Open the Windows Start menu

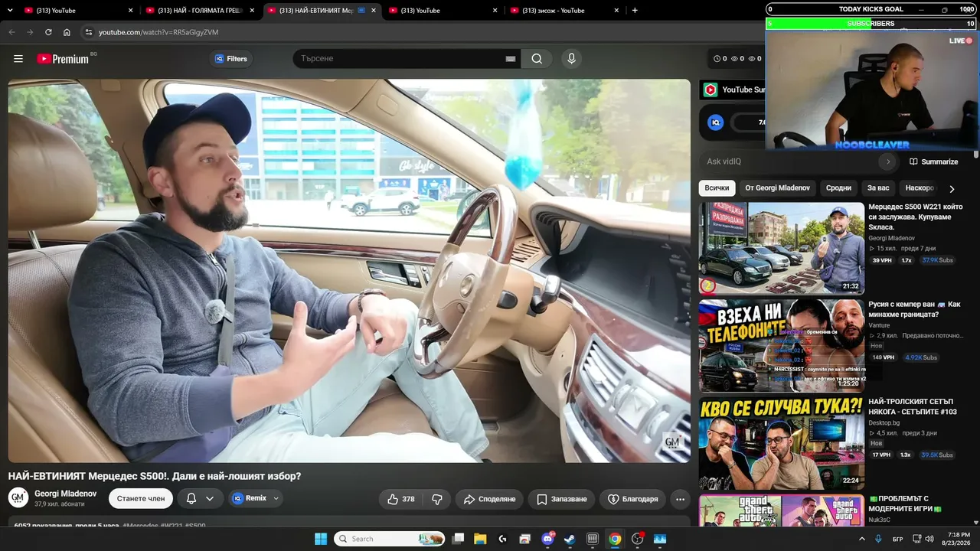click(x=320, y=539)
